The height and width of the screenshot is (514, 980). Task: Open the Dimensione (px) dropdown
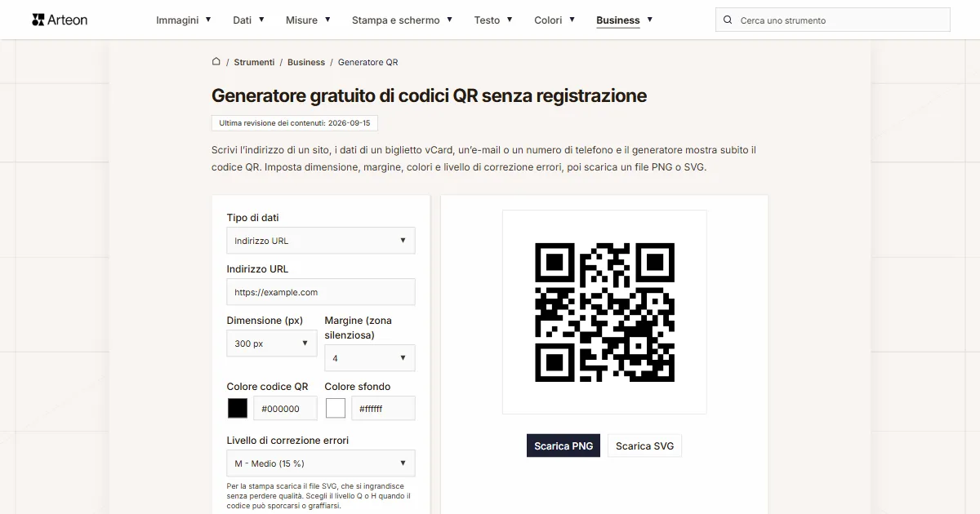[272, 343]
